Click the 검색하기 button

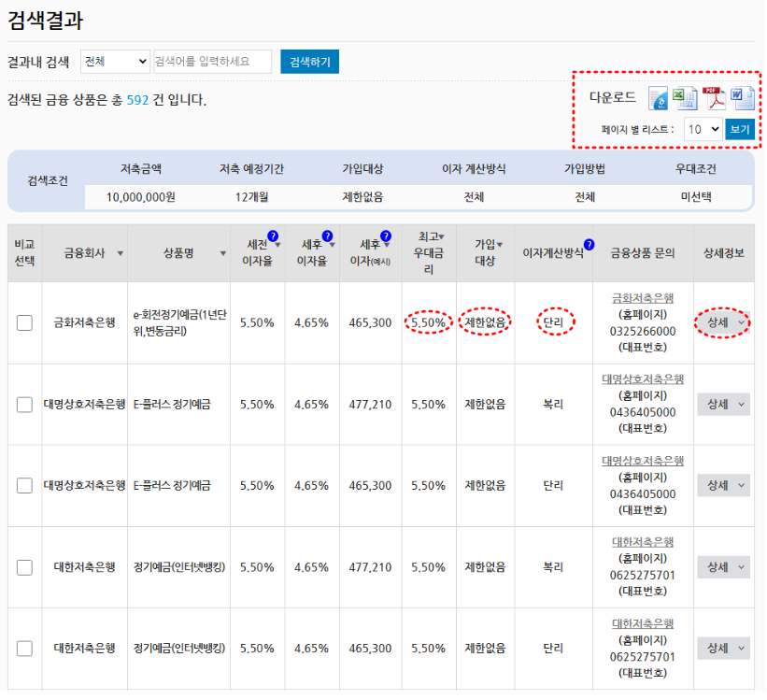[x=309, y=62]
